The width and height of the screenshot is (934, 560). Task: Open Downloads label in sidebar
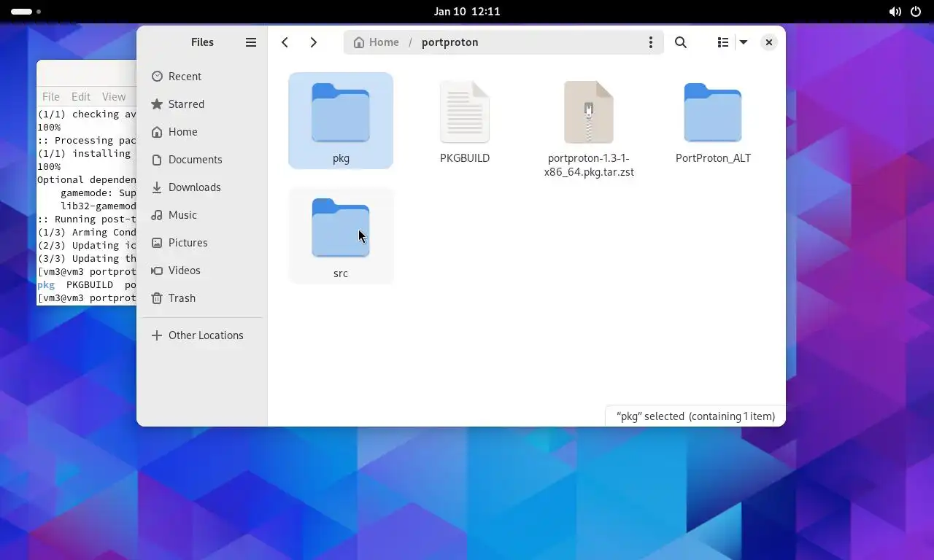click(194, 187)
